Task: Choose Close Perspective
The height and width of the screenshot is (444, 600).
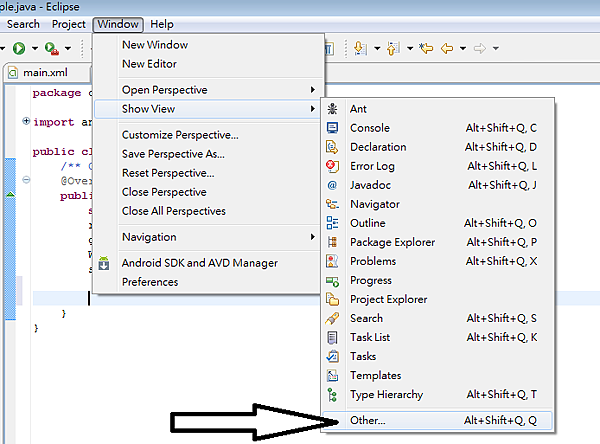Action: click(x=209, y=192)
